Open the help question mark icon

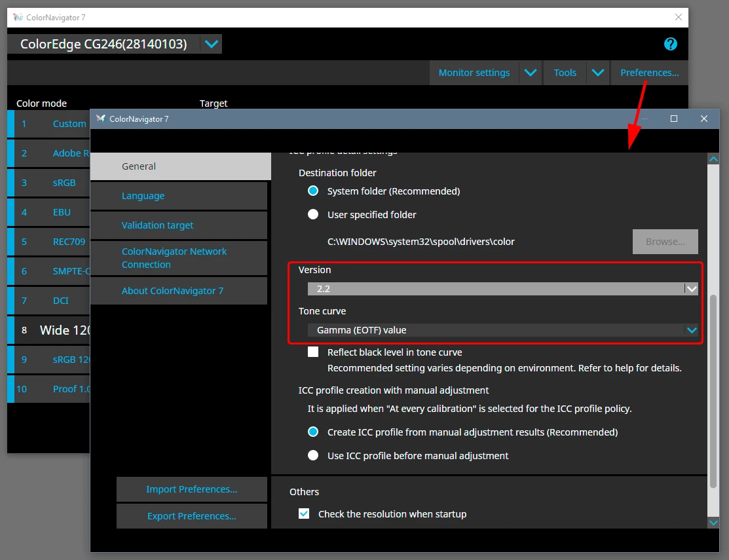pos(671,44)
